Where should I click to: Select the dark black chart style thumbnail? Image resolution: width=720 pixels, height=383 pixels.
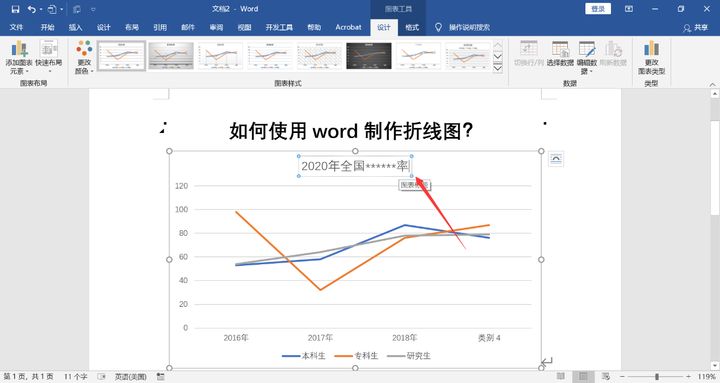pyautogui.click(x=369, y=56)
